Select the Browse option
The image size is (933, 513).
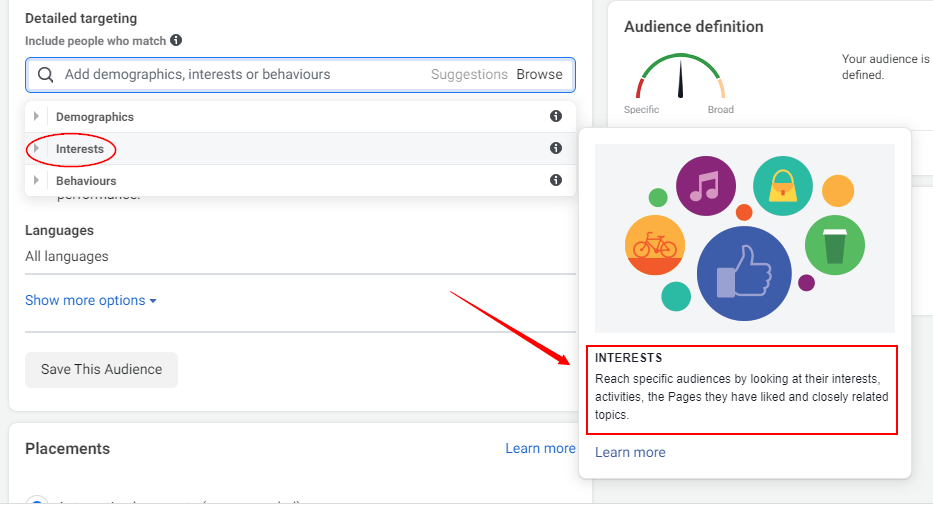pos(539,74)
